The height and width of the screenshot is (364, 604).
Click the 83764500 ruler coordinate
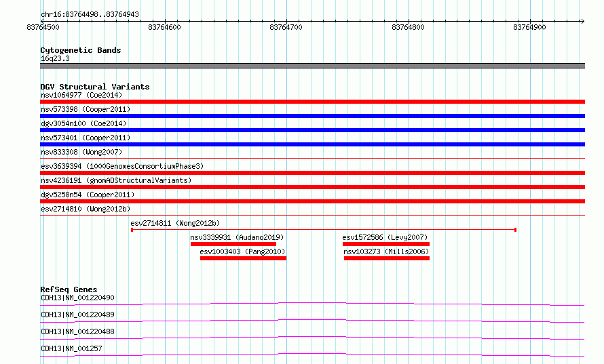(43, 27)
